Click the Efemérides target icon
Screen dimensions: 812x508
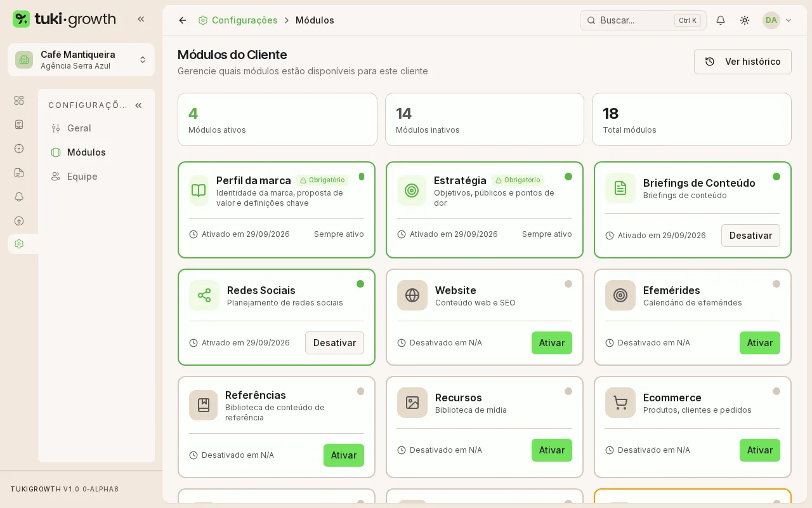(620, 295)
